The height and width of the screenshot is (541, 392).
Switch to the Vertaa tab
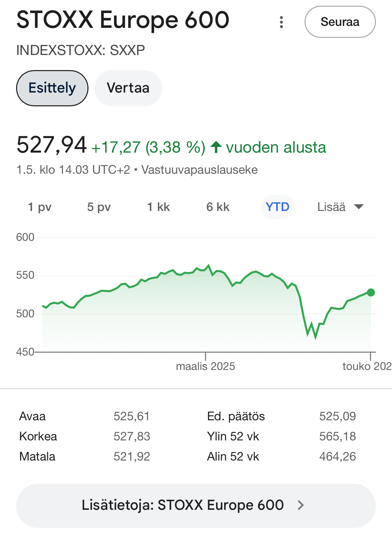point(128,88)
